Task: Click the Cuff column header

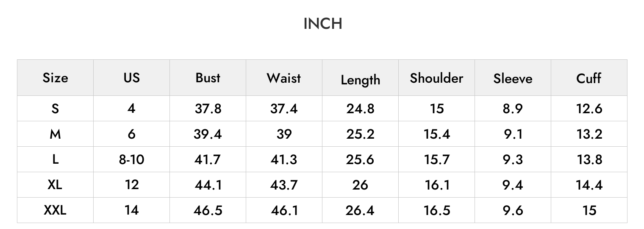Action: click(x=589, y=78)
